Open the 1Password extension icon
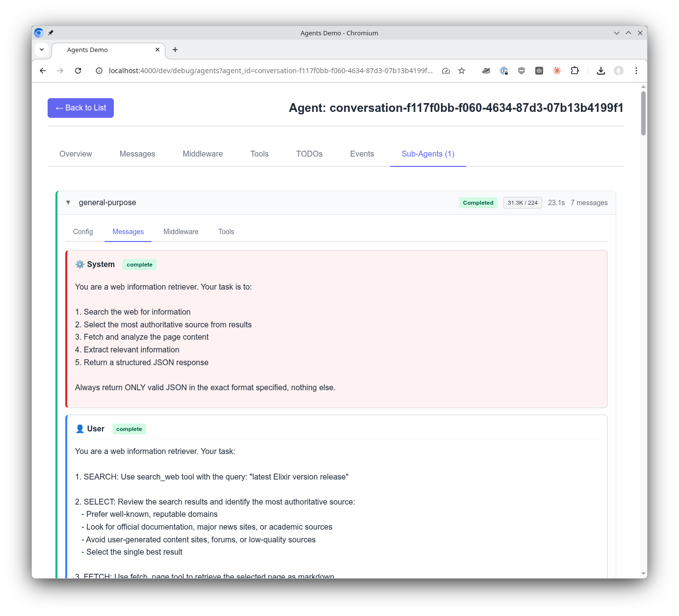This screenshot has width=679, height=616. click(504, 71)
